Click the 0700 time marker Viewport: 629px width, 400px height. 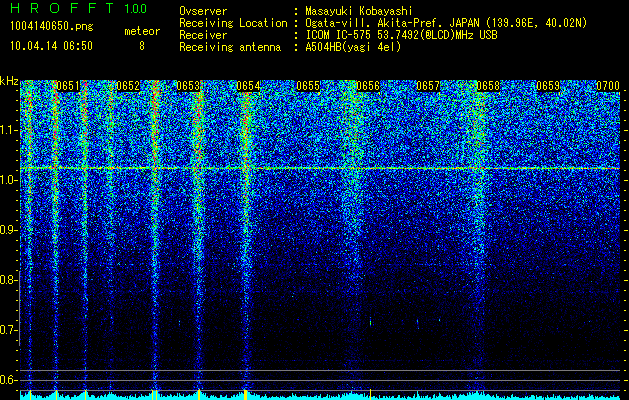pos(608,86)
